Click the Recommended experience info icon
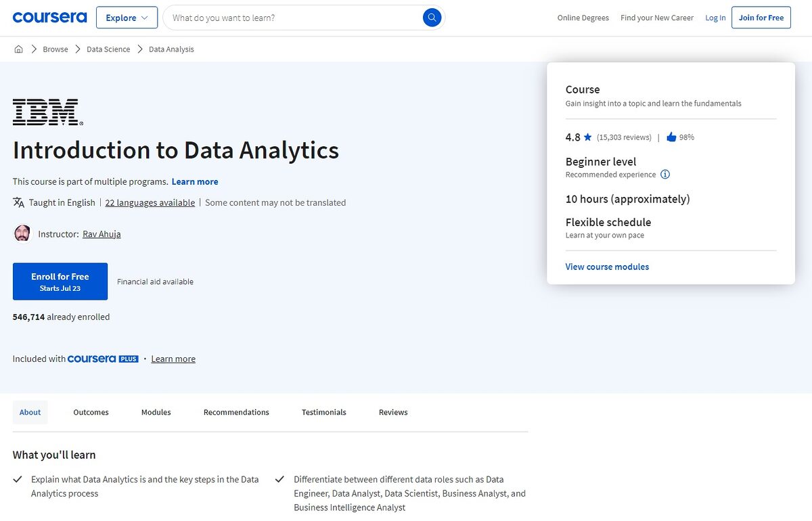812x521 pixels. [665, 175]
